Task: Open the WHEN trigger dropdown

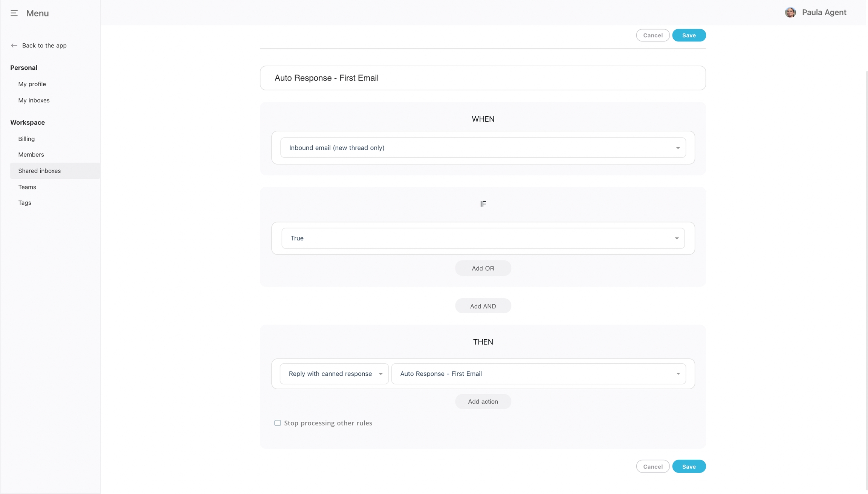Action: coord(483,148)
